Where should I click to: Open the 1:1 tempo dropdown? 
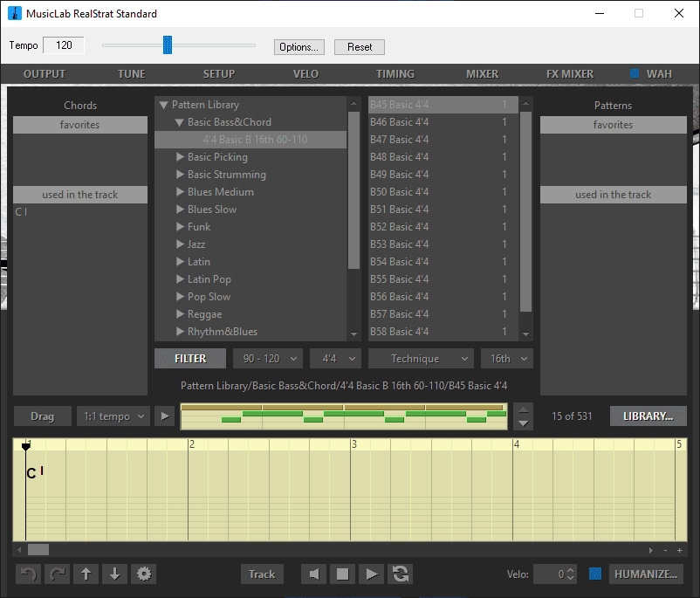113,416
